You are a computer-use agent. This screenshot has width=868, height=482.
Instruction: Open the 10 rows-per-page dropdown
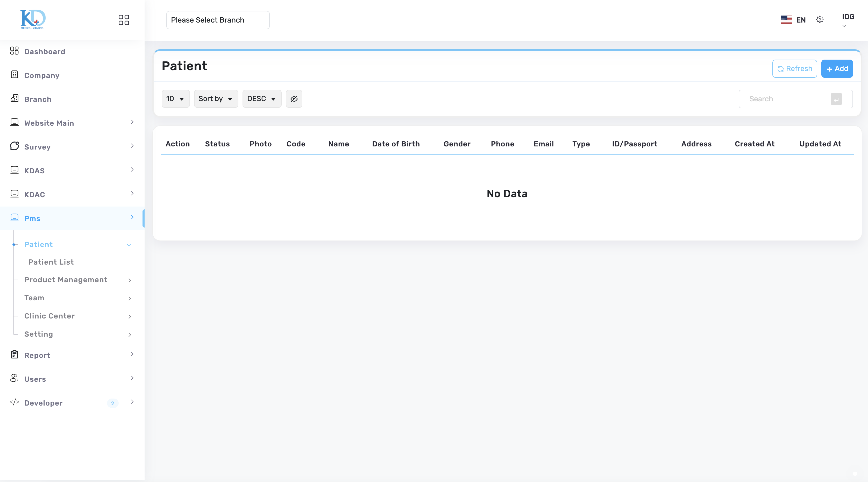tap(176, 99)
